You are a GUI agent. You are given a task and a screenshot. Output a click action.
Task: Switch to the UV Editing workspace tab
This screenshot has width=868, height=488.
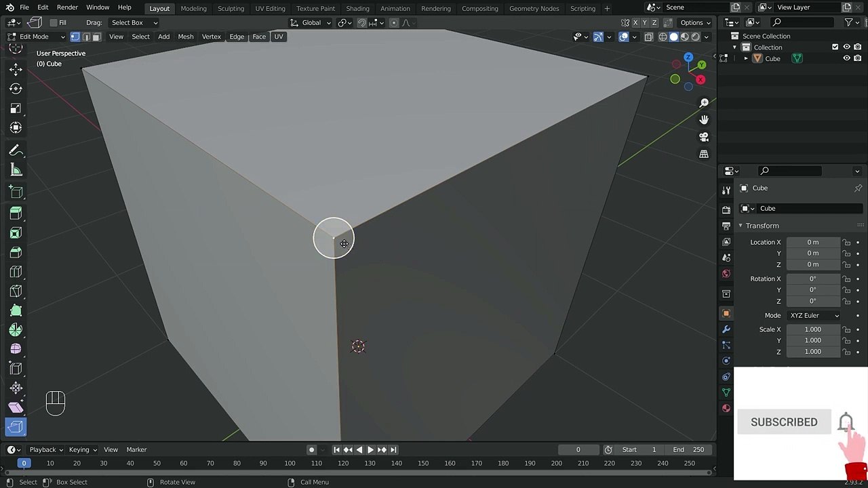270,8
